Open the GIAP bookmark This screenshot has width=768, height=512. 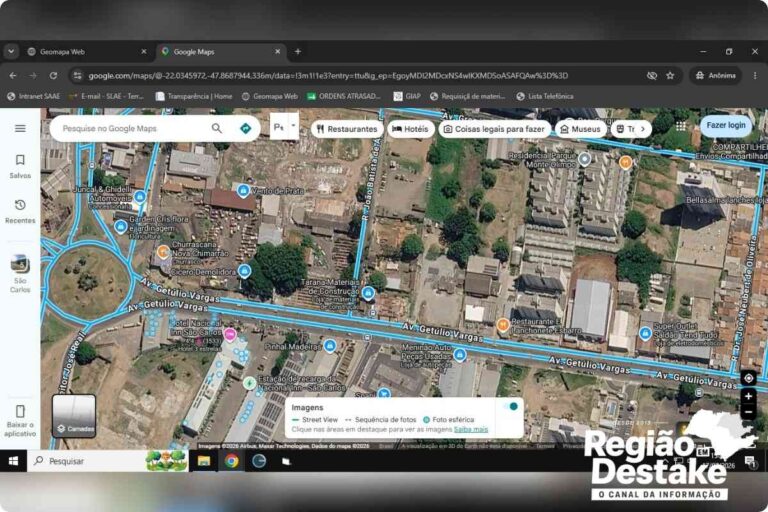407,97
